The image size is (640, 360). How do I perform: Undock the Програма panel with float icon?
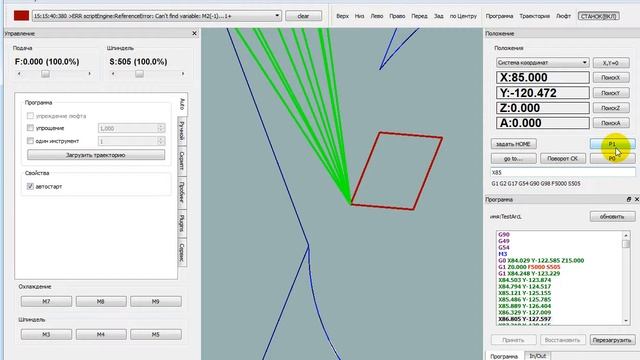click(629, 199)
